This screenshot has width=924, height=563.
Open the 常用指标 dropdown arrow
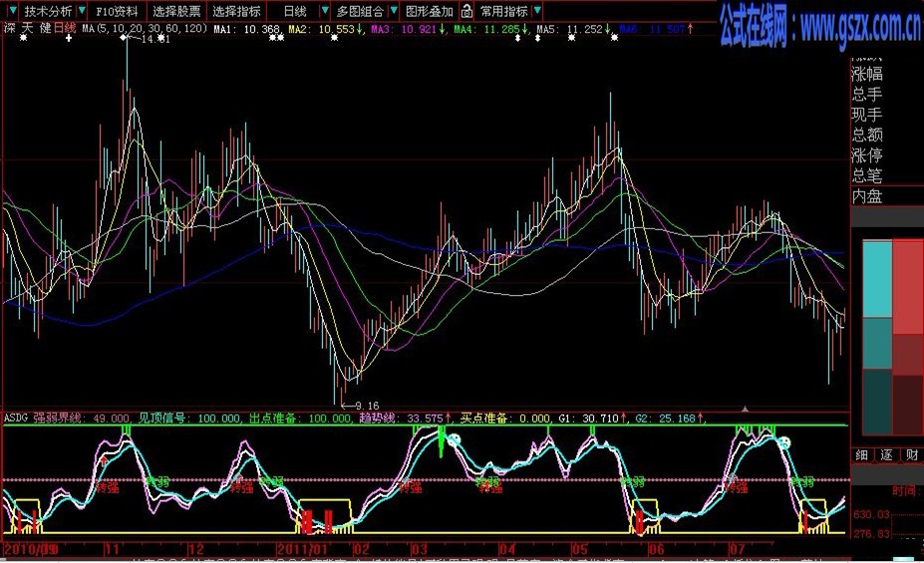click(537, 11)
